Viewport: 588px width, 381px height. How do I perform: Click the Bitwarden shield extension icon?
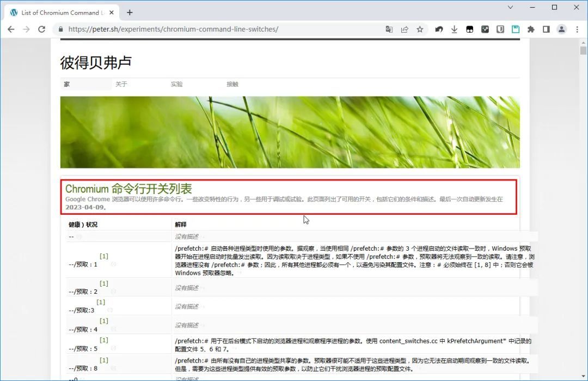pyautogui.click(x=500, y=29)
